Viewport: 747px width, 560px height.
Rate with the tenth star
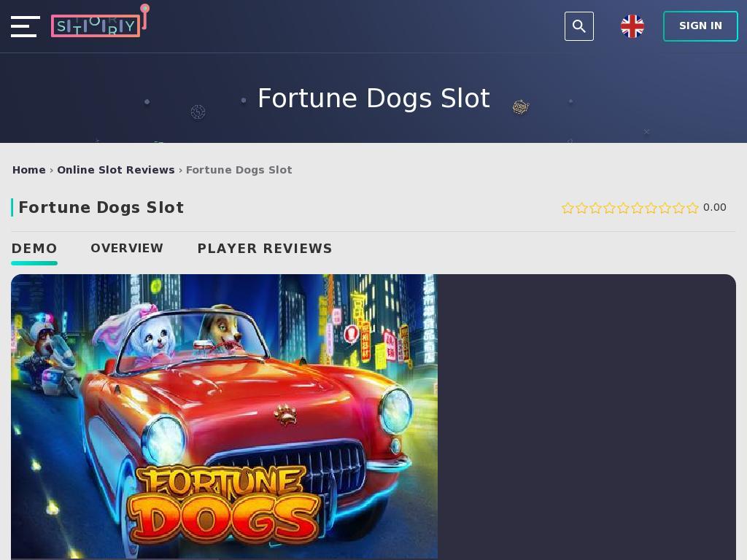(x=693, y=208)
